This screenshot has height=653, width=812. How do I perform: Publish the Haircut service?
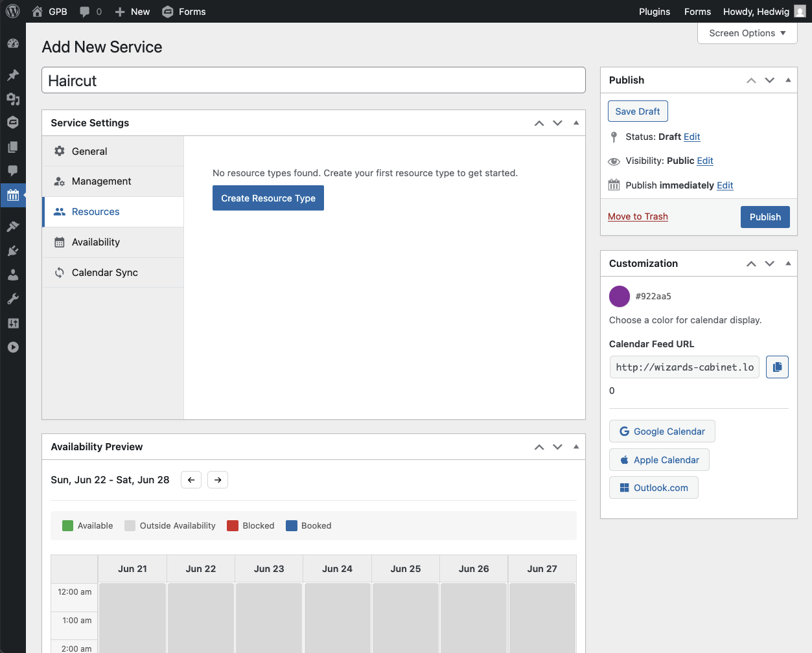765,217
